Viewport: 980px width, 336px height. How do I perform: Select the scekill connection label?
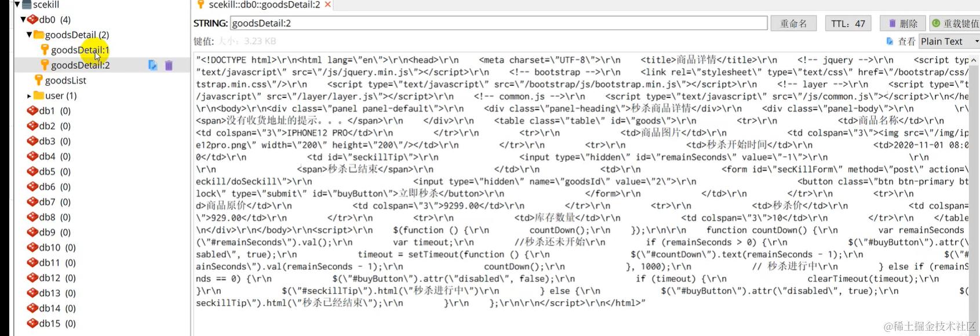pos(46,5)
